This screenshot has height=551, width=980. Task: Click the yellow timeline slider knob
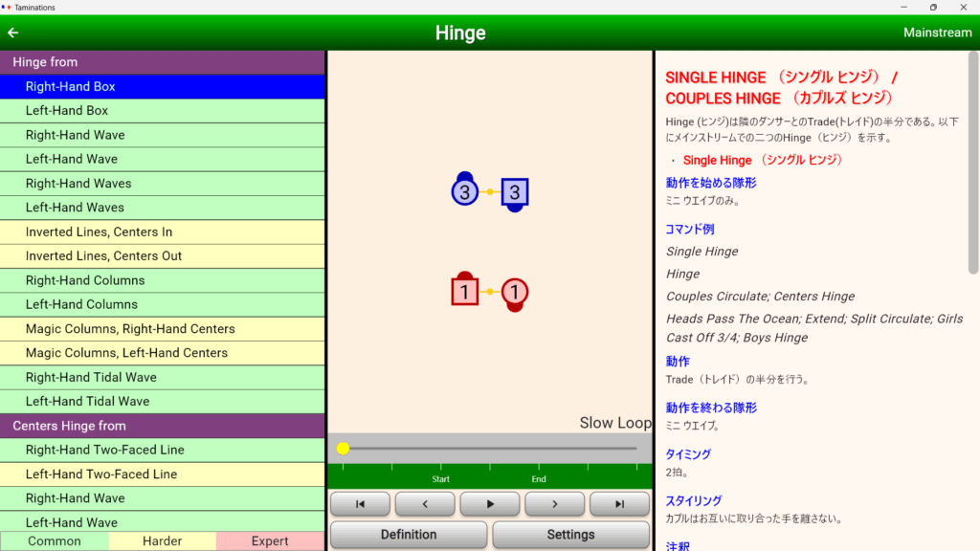point(343,449)
